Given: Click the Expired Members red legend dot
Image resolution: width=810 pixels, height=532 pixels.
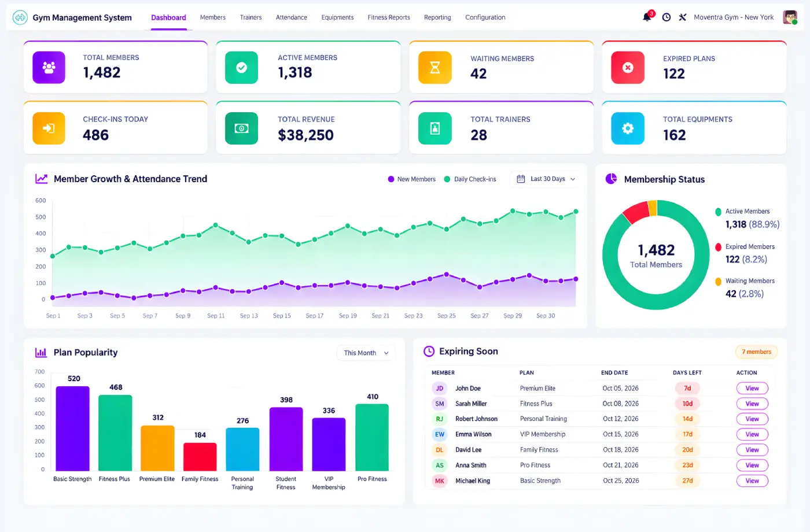Looking at the screenshot, I should 718,247.
